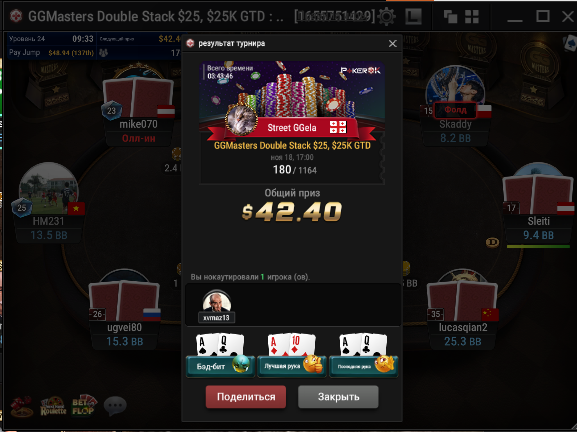
Task: Click the players count icon under Pay Jump
Action: pyautogui.click(x=103, y=53)
